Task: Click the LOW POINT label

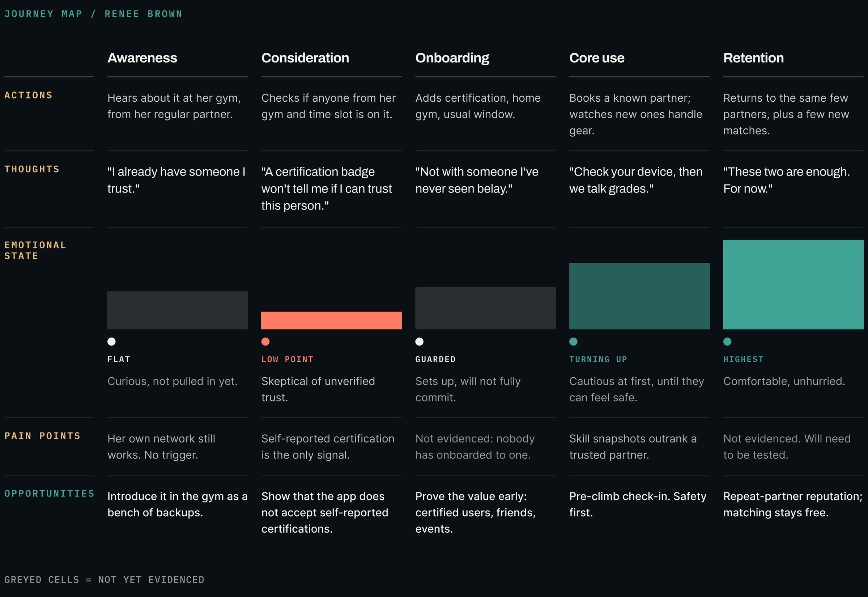Action: [288, 360]
